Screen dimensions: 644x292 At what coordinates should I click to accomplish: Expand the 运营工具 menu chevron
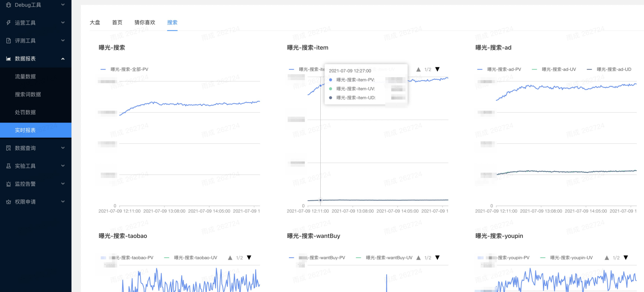63,23
